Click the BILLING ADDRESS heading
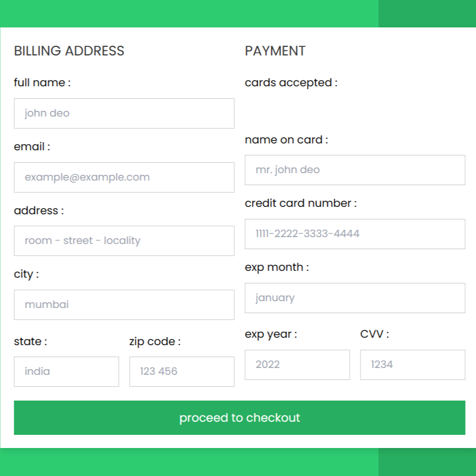 click(x=69, y=51)
